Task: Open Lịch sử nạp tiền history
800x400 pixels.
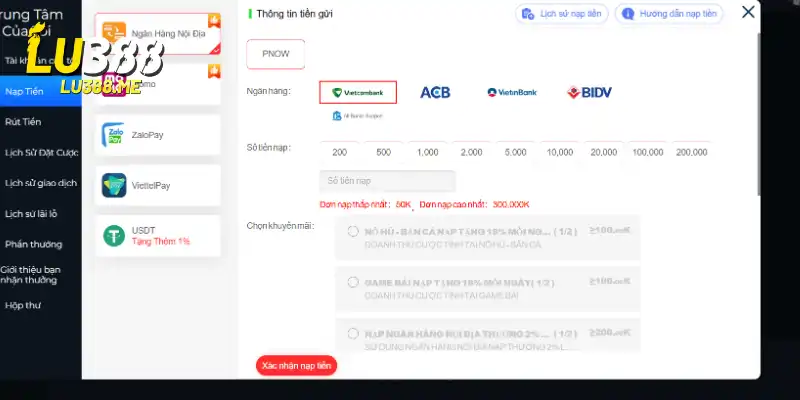Action: (x=562, y=14)
